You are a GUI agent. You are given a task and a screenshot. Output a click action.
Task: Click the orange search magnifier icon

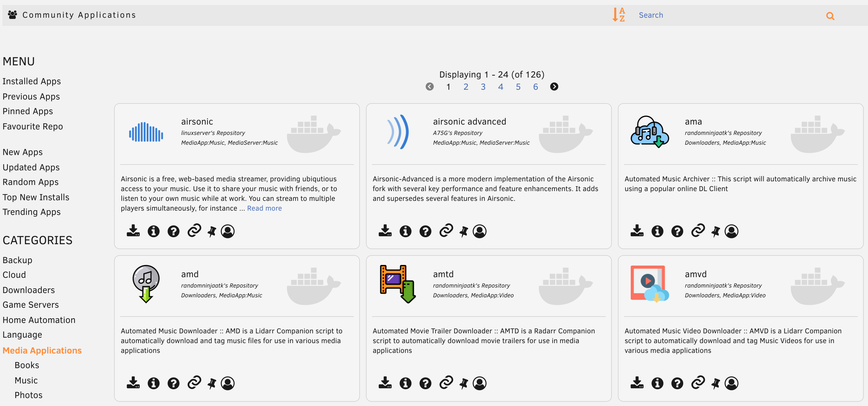(830, 16)
